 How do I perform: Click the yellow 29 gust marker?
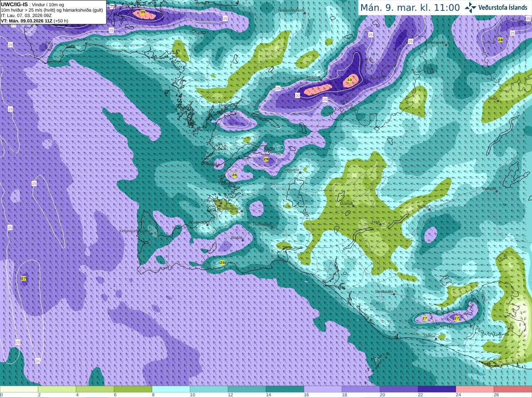[x=266, y=159]
